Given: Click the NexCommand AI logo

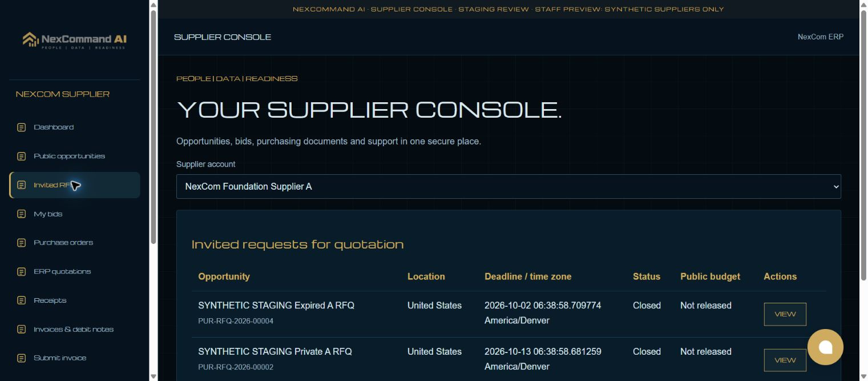Looking at the screenshot, I should tap(74, 40).
